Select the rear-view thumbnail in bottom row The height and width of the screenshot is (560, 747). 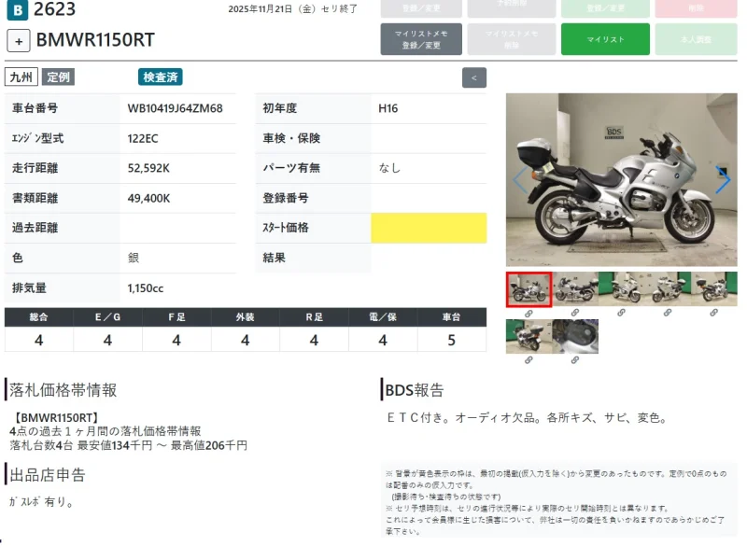[529, 336]
